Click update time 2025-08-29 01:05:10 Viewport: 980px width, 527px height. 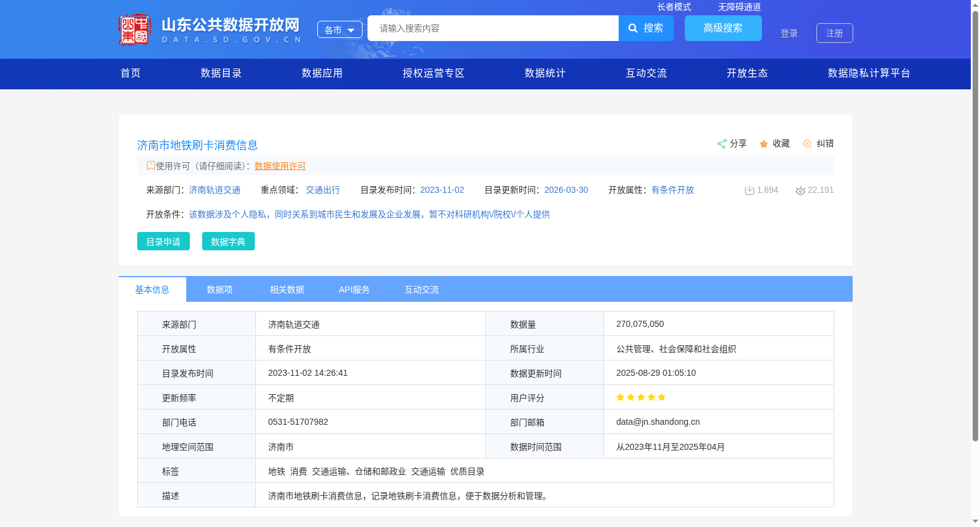pos(656,373)
